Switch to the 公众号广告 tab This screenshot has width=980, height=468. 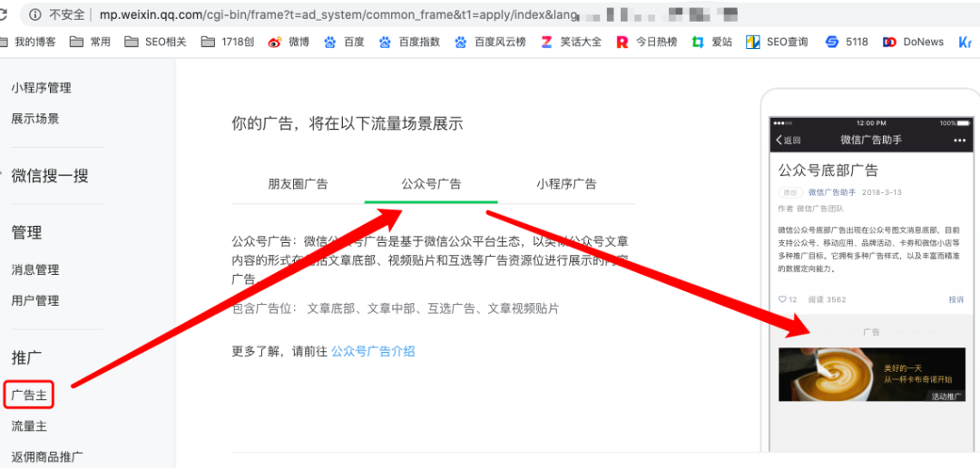tap(431, 184)
